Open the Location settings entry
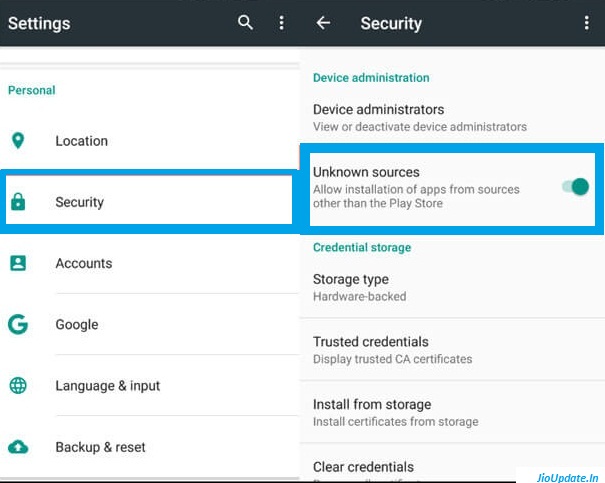This screenshot has width=605, height=483. [x=82, y=141]
